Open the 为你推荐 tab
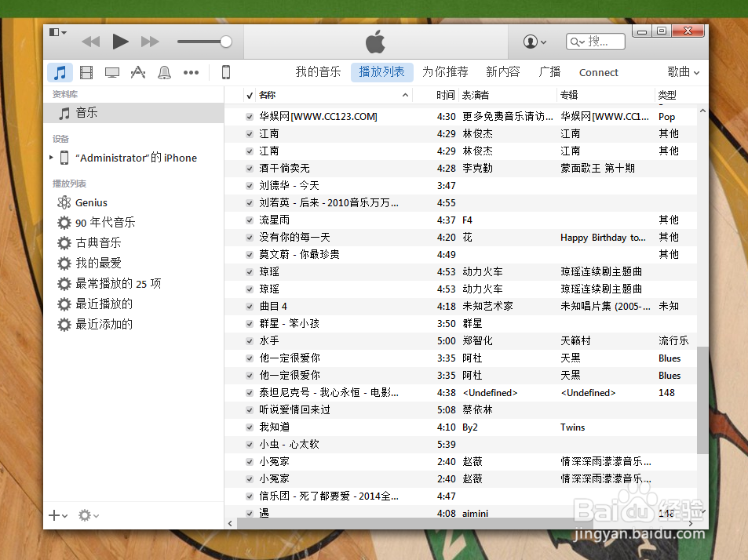Viewport: 748px width, 560px height. point(445,72)
